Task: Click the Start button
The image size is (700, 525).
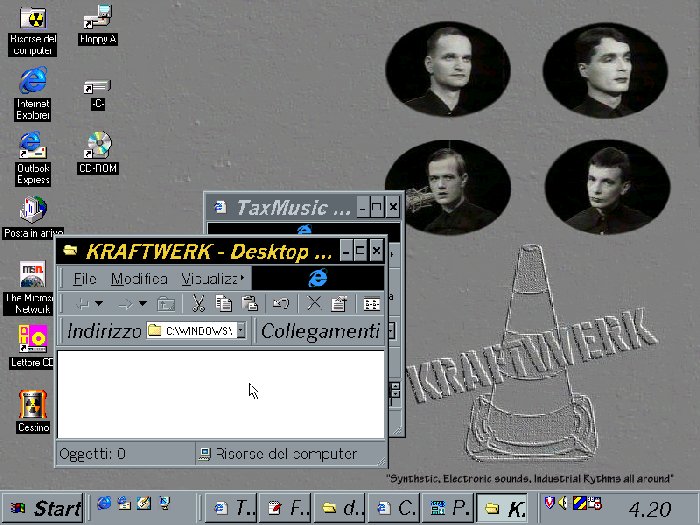Action: pyautogui.click(x=43, y=508)
